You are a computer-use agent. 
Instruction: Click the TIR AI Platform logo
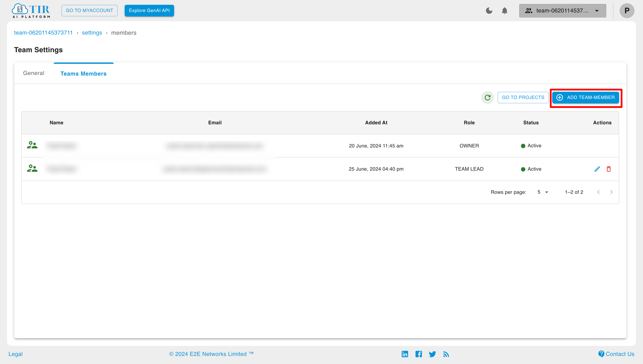click(x=31, y=11)
